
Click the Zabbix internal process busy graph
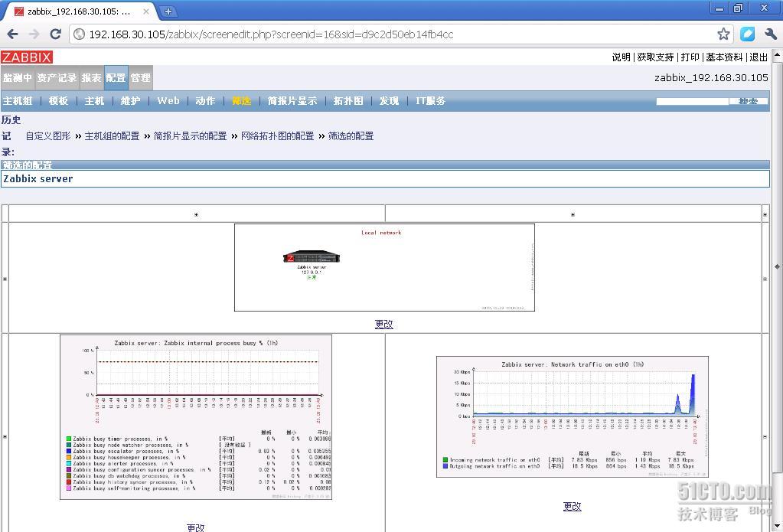pos(196,417)
